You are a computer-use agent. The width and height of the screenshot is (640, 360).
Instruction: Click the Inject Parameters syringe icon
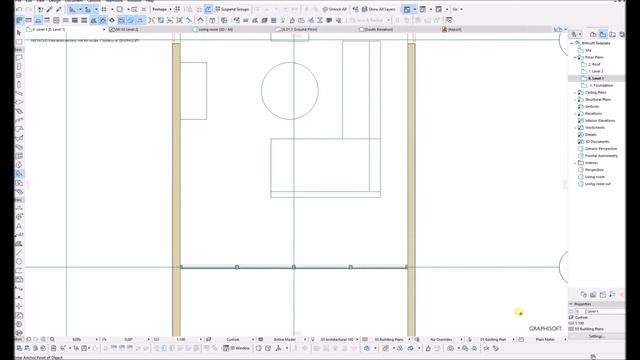[59, 9]
